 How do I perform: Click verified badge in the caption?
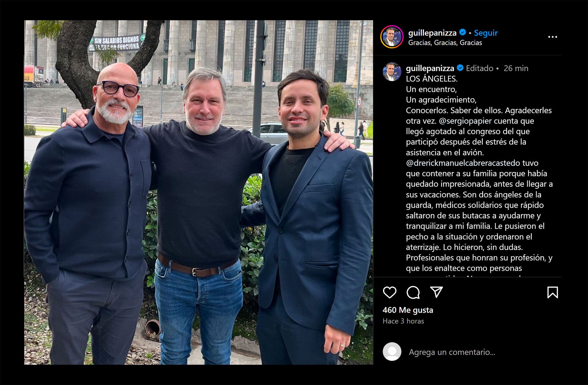coord(460,68)
